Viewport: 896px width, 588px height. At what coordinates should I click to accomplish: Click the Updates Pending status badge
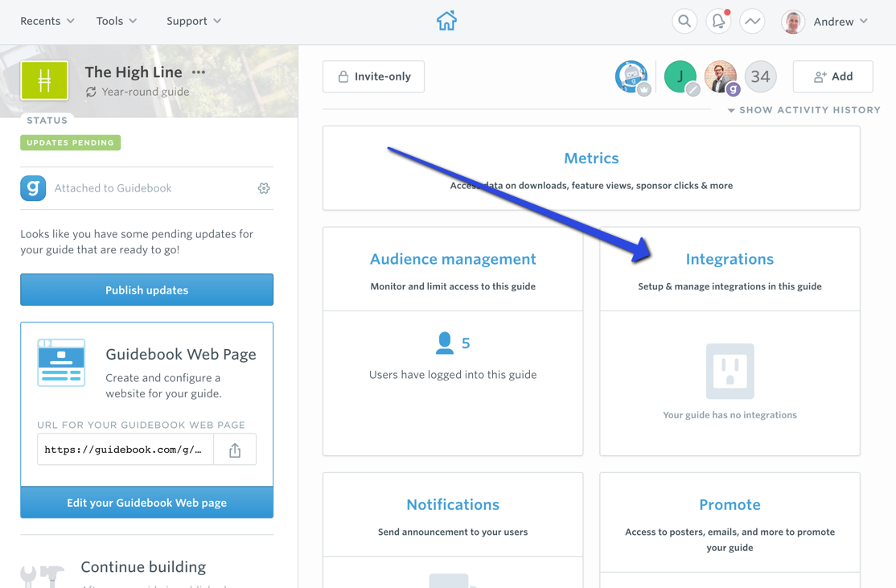pyautogui.click(x=70, y=143)
